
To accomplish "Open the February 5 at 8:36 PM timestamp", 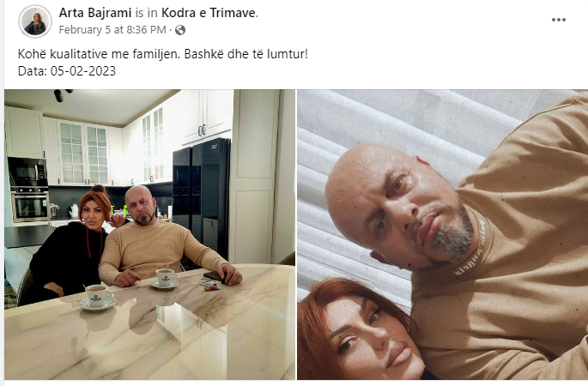I will (112, 30).
